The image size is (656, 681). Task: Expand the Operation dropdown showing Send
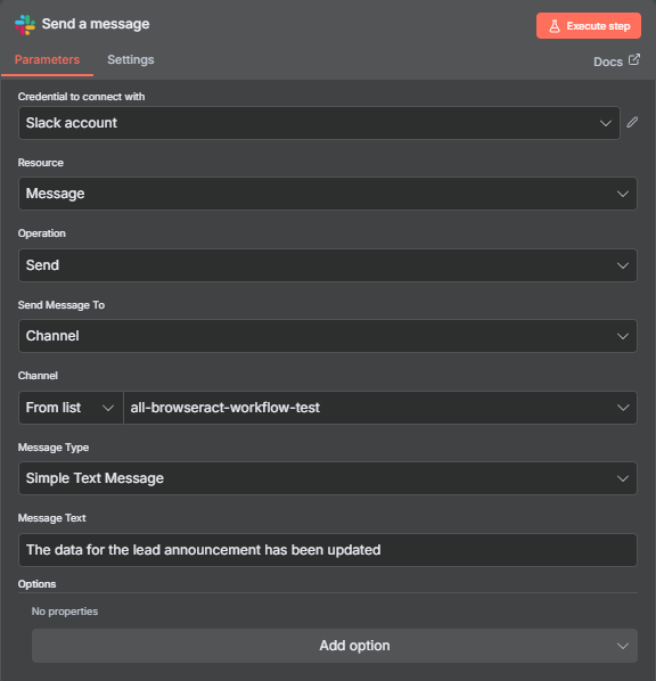tap(327, 265)
